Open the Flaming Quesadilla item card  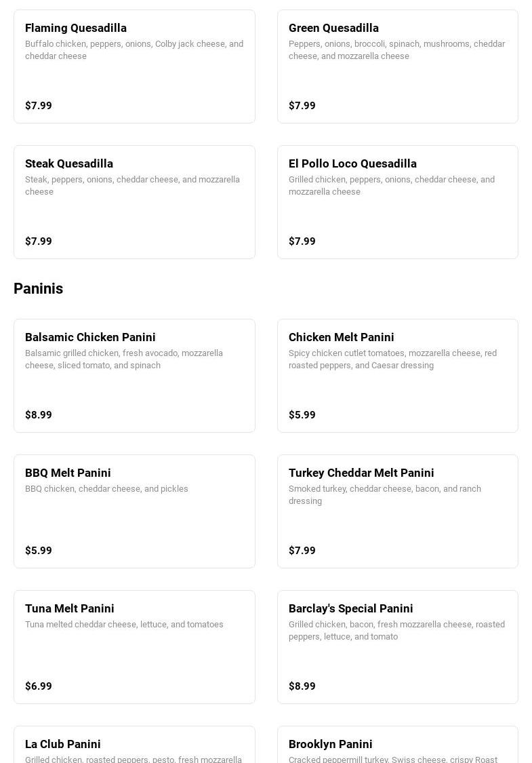tap(134, 66)
